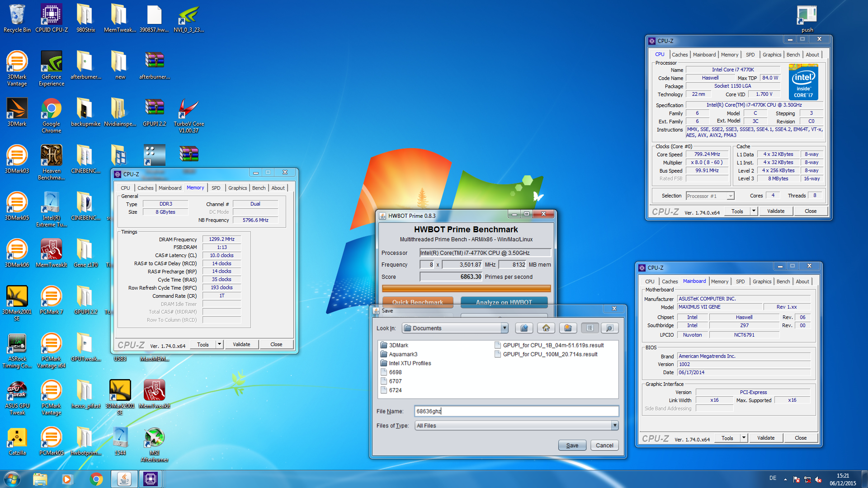Click the HWBOT Prime Score field

[451, 277]
